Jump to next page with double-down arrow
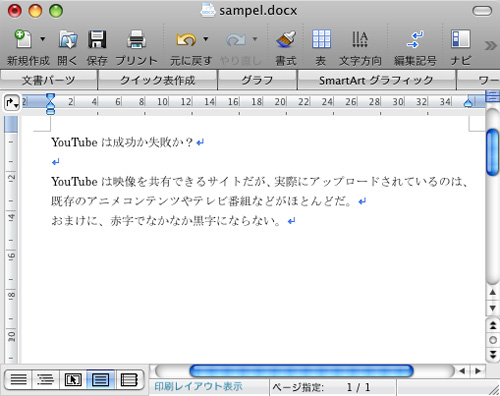This screenshot has width=500, height=396. tap(493, 354)
